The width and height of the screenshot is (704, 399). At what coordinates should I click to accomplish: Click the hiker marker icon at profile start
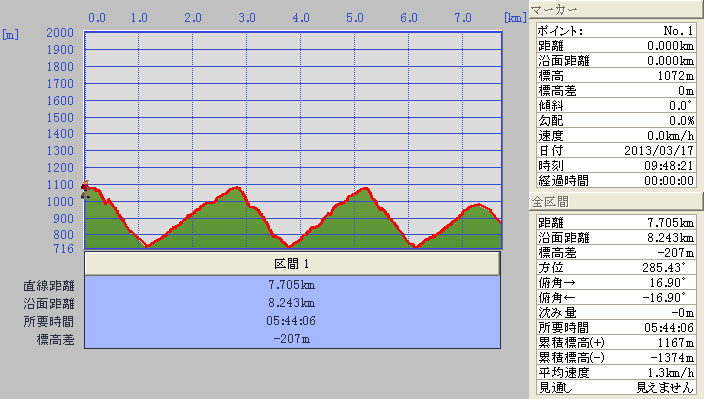point(85,189)
